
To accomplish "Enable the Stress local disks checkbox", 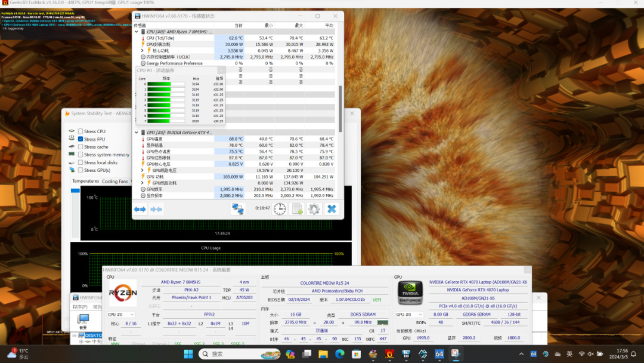I will click(x=80, y=162).
